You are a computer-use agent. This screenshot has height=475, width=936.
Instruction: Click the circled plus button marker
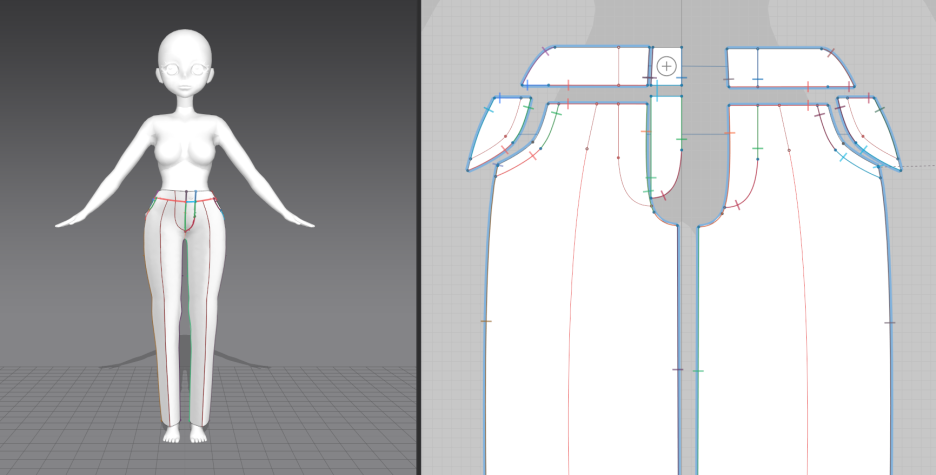tap(666, 66)
